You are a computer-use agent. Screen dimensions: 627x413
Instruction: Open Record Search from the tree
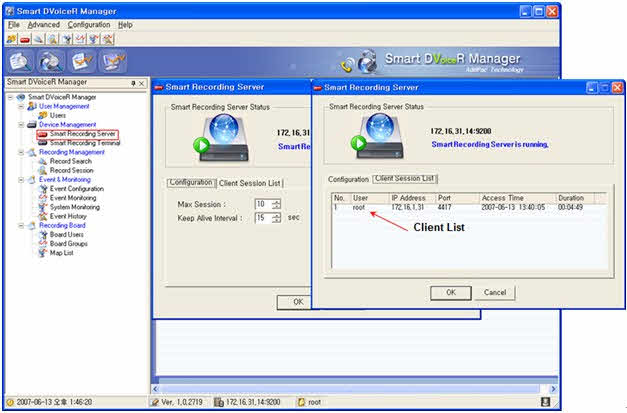tap(70, 161)
